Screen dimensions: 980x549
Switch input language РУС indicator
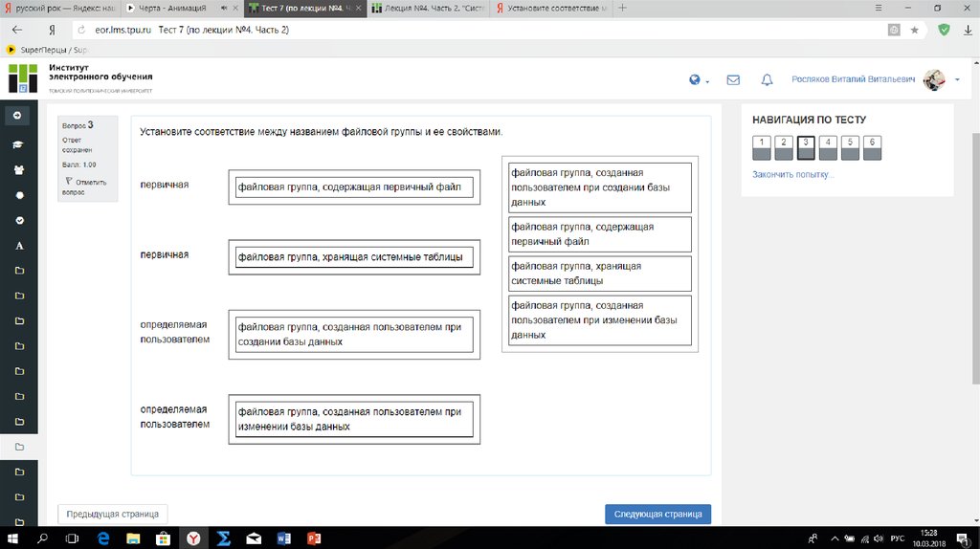(x=898, y=538)
